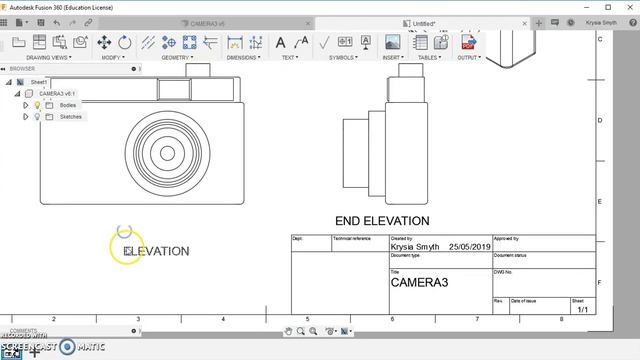640x360 pixels.
Task: Click the CAMERA3 title in title block
Action: click(x=419, y=282)
